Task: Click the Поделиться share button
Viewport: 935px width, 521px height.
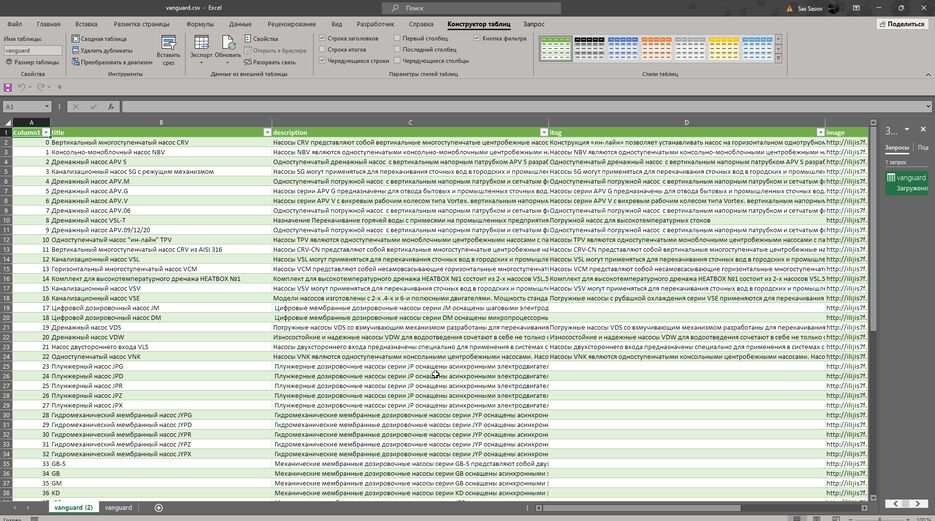Action: tap(901, 24)
